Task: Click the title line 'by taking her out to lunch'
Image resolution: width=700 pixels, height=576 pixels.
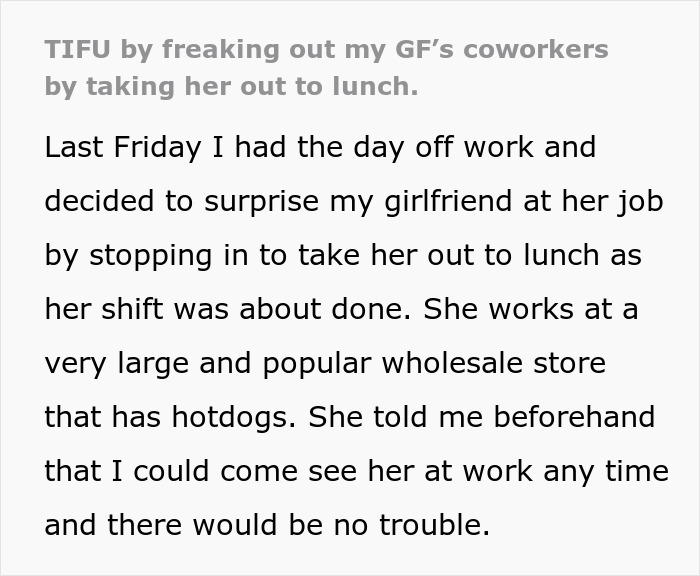Action: point(231,86)
